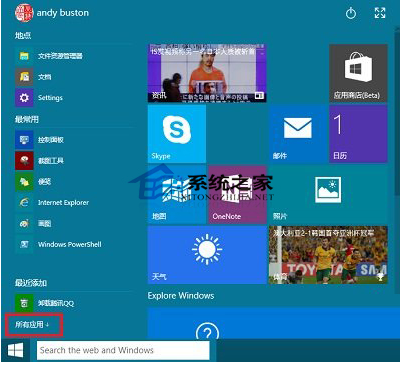Open the Documents folder icon
This screenshot has height=366, width=400.
pyautogui.click(x=24, y=77)
